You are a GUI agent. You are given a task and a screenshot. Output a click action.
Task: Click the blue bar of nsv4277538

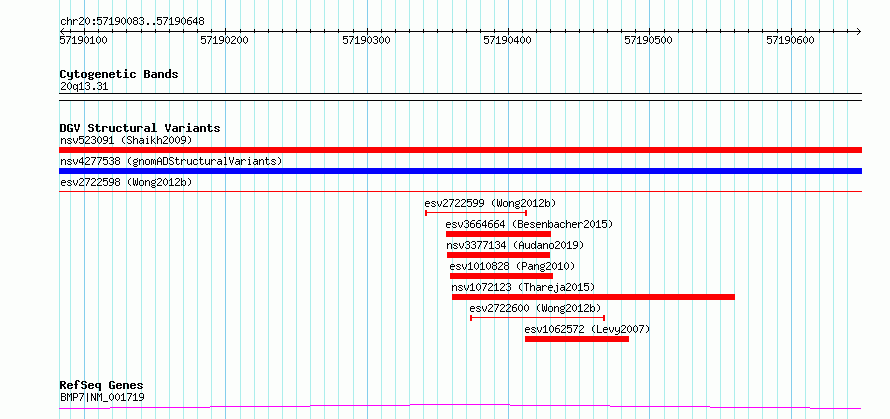[460, 171]
